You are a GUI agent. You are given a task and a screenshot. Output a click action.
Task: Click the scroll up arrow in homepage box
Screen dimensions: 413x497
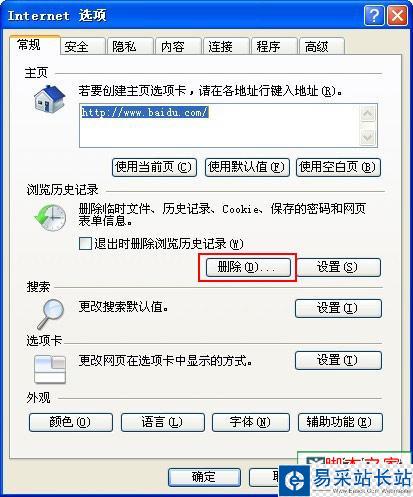[368, 114]
